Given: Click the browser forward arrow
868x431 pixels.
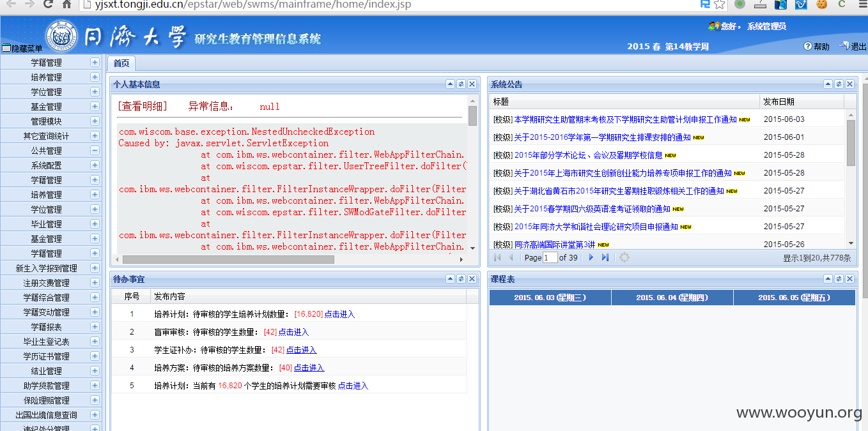Looking at the screenshot, I should click(x=29, y=4).
